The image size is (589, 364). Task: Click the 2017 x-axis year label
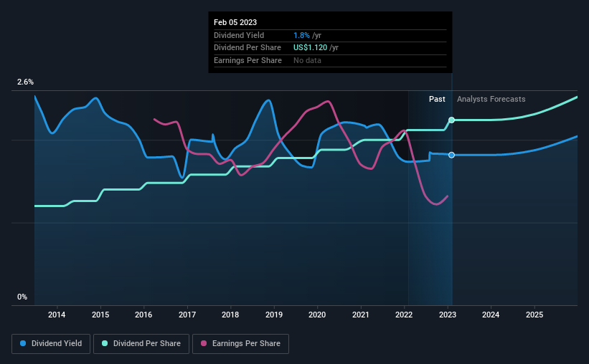[x=187, y=315]
